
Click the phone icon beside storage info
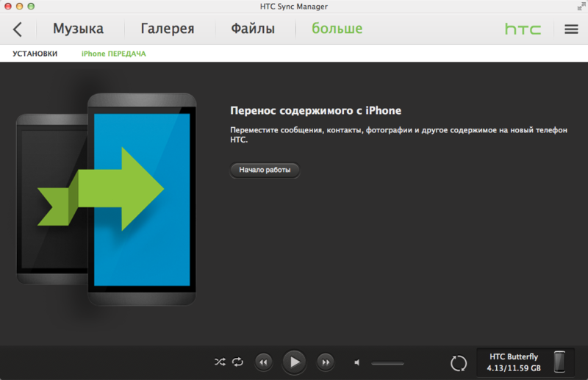(x=559, y=362)
